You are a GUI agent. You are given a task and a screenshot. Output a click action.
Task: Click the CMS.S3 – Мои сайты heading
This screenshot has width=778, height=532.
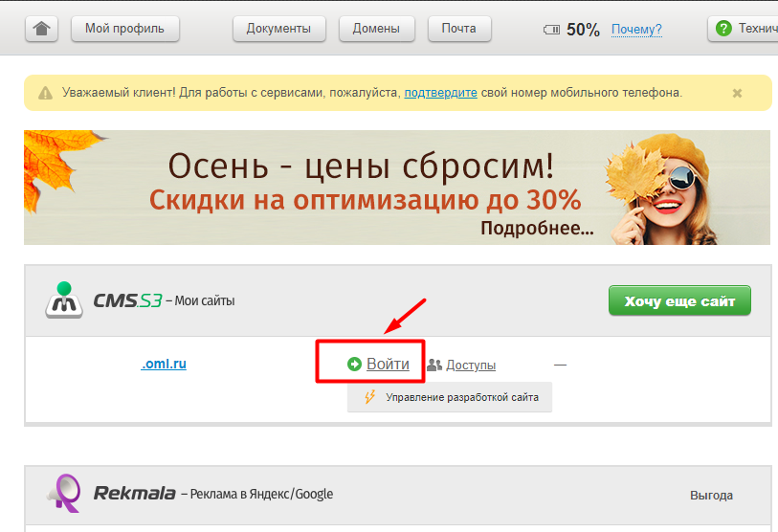tap(165, 300)
